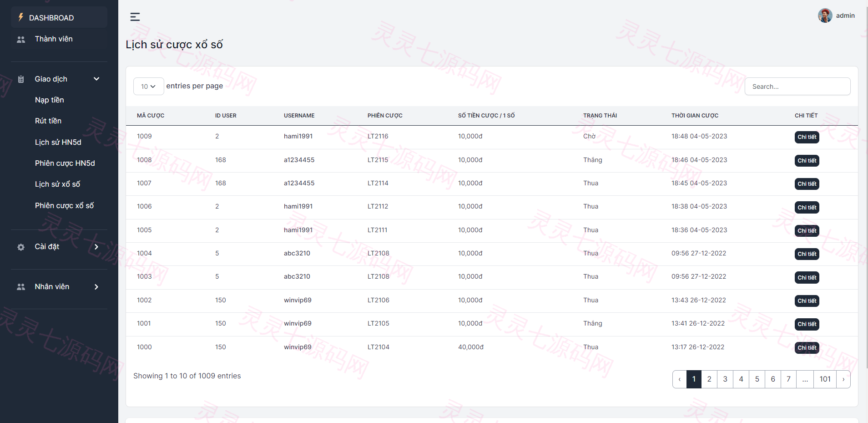Click Chi tiết button for bet 1009

[807, 137]
